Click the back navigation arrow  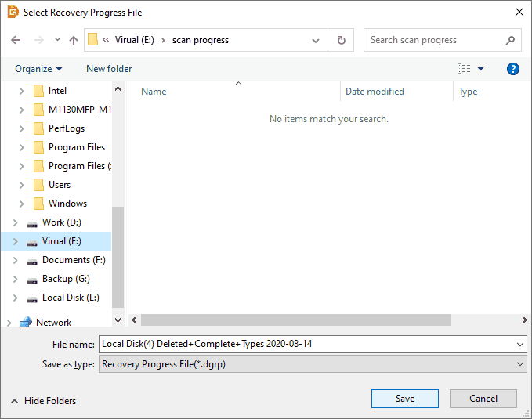pos(16,40)
